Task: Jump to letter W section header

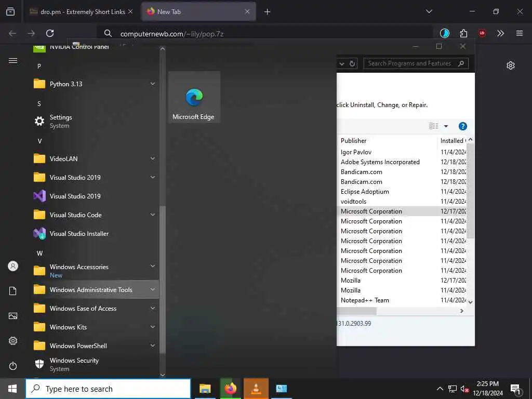Action: point(39,254)
